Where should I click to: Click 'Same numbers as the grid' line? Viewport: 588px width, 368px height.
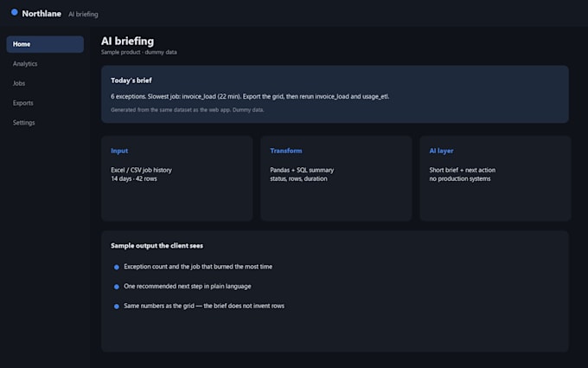pyautogui.click(x=204, y=306)
